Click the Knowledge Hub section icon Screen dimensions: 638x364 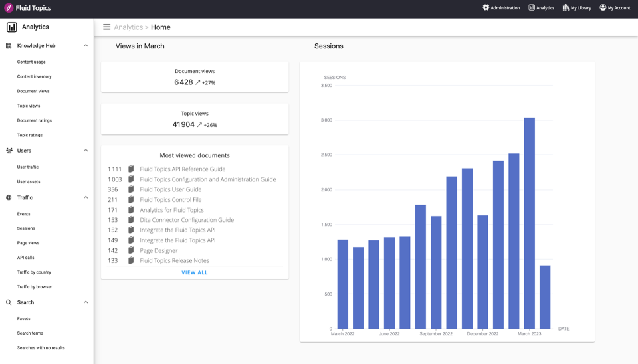pos(9,46)
